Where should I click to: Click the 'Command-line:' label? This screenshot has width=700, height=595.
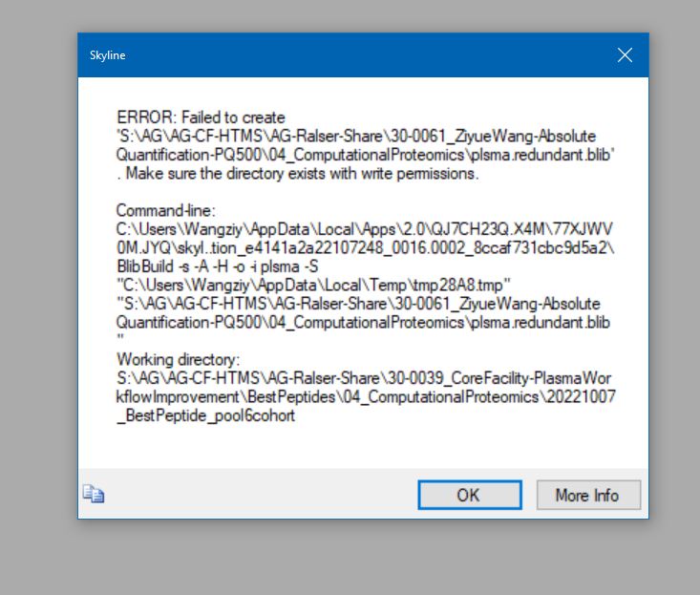[x=166, y=210]
